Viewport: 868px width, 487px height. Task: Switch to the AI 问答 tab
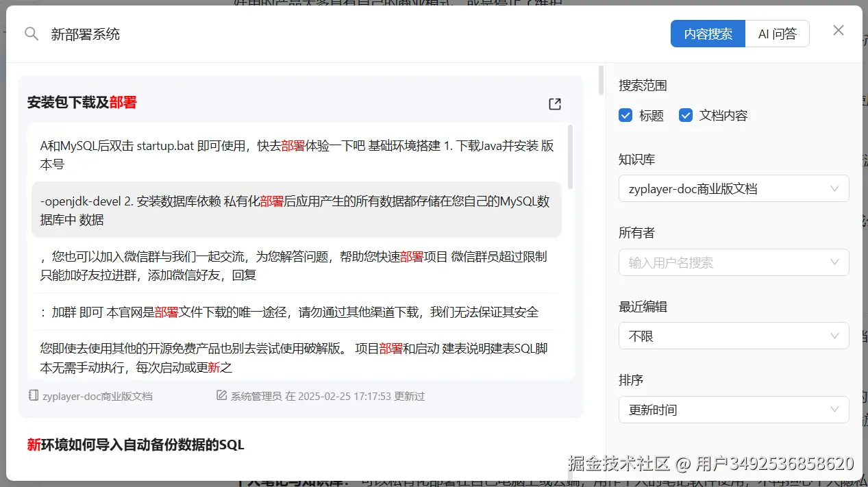(x=777, y=34)
